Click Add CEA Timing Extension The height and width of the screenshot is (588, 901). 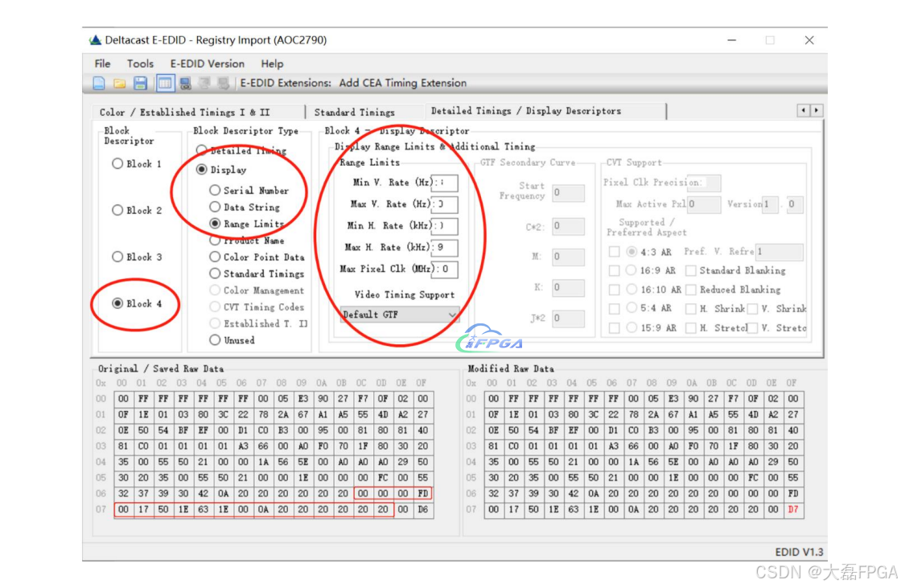tap(402, 83)
